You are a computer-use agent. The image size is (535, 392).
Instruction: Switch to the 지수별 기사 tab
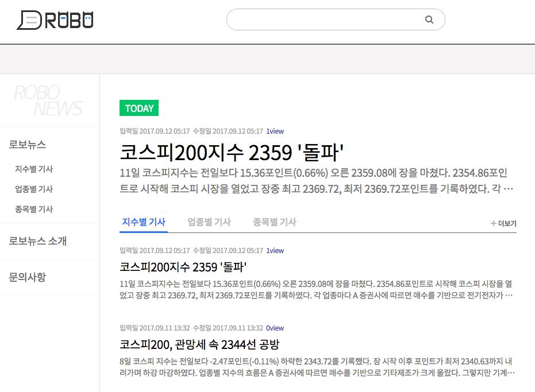(x=144, y=222)
